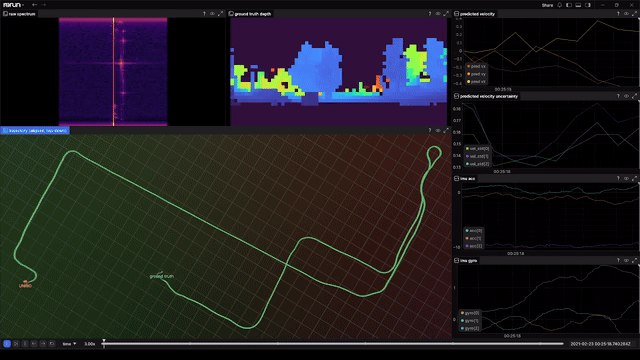This screenshot has height=360, width=640.
Task: Open the notifications bell
Action: [560, 5]
